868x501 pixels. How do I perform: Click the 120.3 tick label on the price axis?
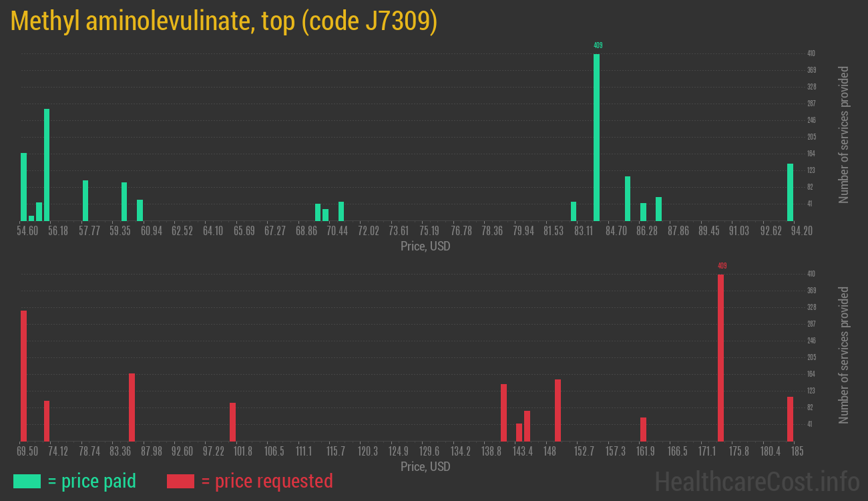point(369,452)
